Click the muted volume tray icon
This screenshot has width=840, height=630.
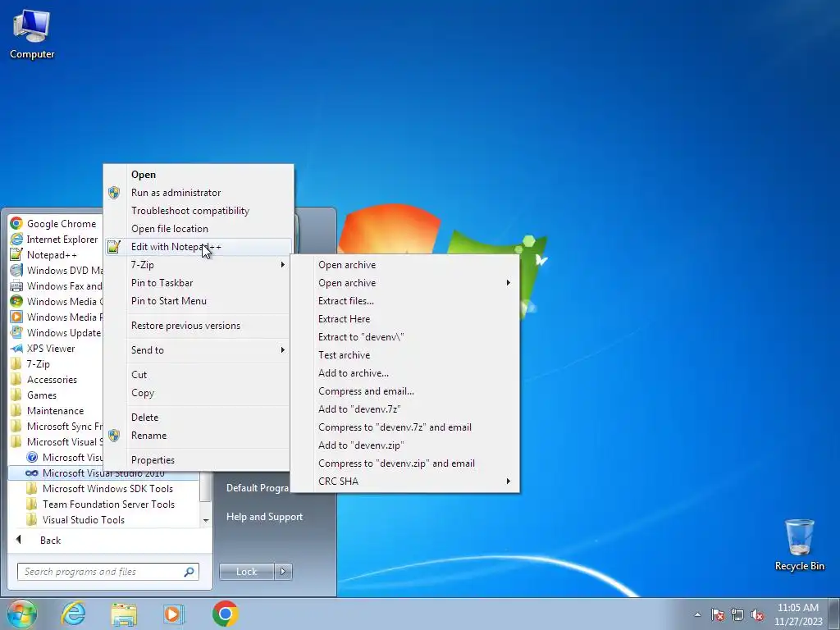pyautogui.click(x=757, y=614)
